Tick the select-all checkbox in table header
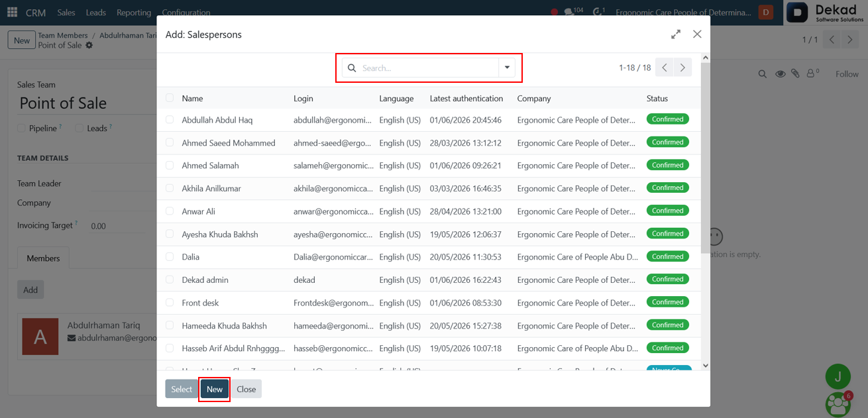Image resolution: width=868 pixels, height=418 pixels. coord(170,98)
